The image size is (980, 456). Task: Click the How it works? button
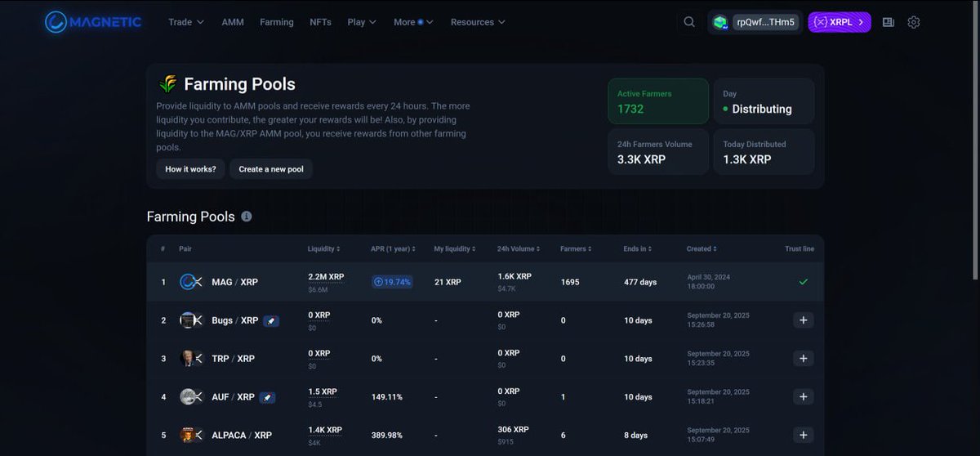(190, 169)
